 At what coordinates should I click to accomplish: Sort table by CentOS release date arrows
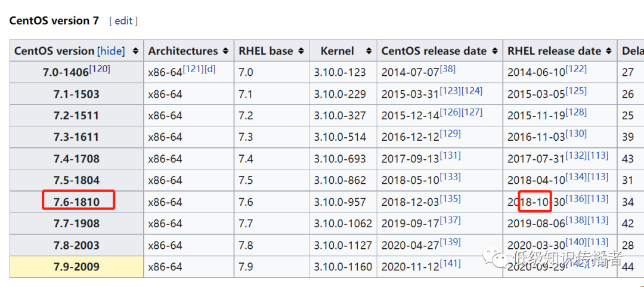(x=495, y=51)
